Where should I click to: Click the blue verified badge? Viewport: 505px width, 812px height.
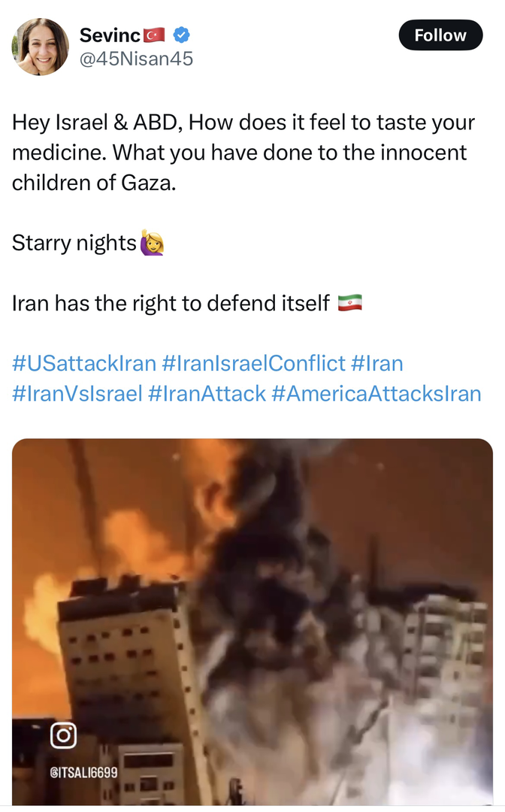tap(182, 35)
